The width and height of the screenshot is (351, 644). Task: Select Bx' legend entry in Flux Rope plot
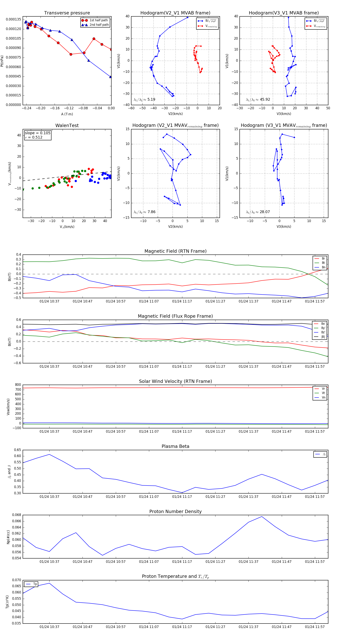coord(320,324)
